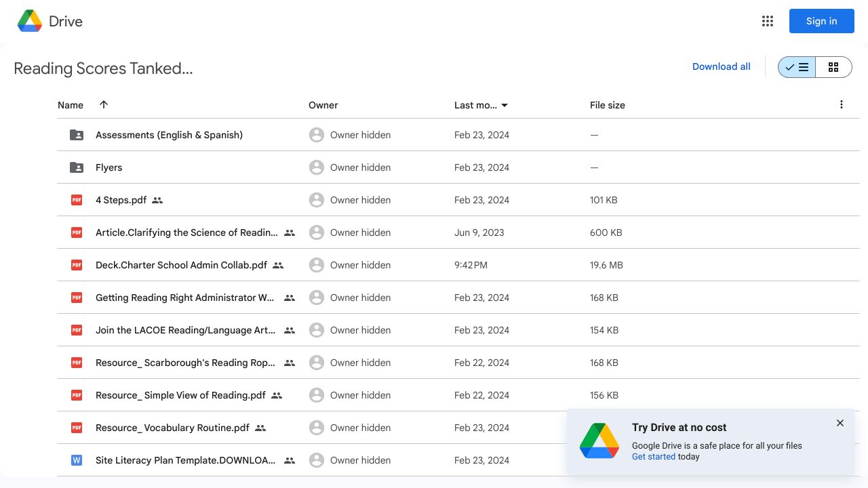Click the shared icon beside Article.Clarifying the Science
The height and width of the screenshot is (488, 868).
(x=290, y=232)
